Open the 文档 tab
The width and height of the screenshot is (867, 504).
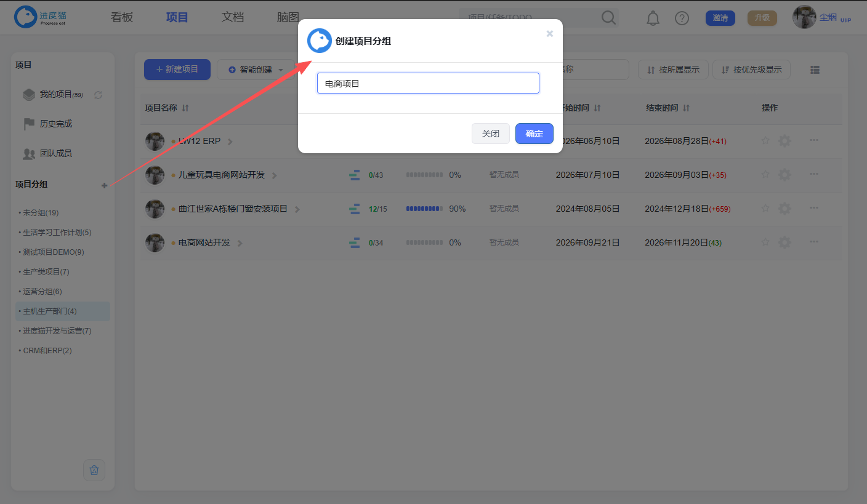[x=233, y=17]
